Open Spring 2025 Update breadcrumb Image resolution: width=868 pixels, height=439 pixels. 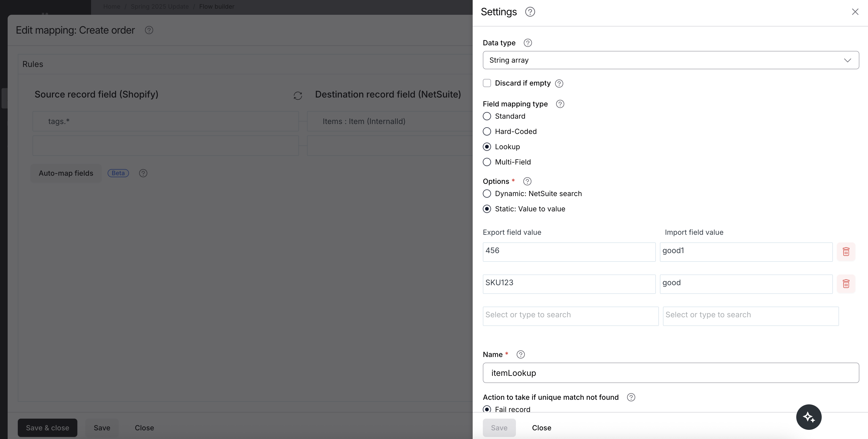pos(160,6)
